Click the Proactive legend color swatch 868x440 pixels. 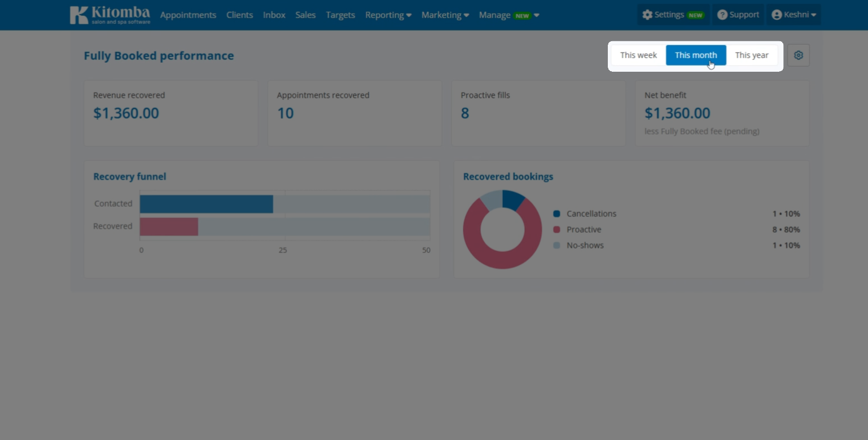point(557,230)
